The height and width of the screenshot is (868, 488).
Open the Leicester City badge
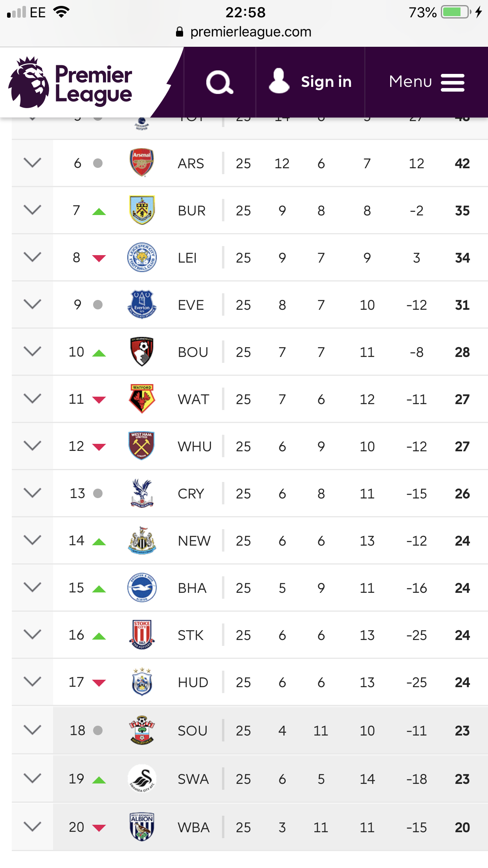pyautogui.click(x=142, y=257)
